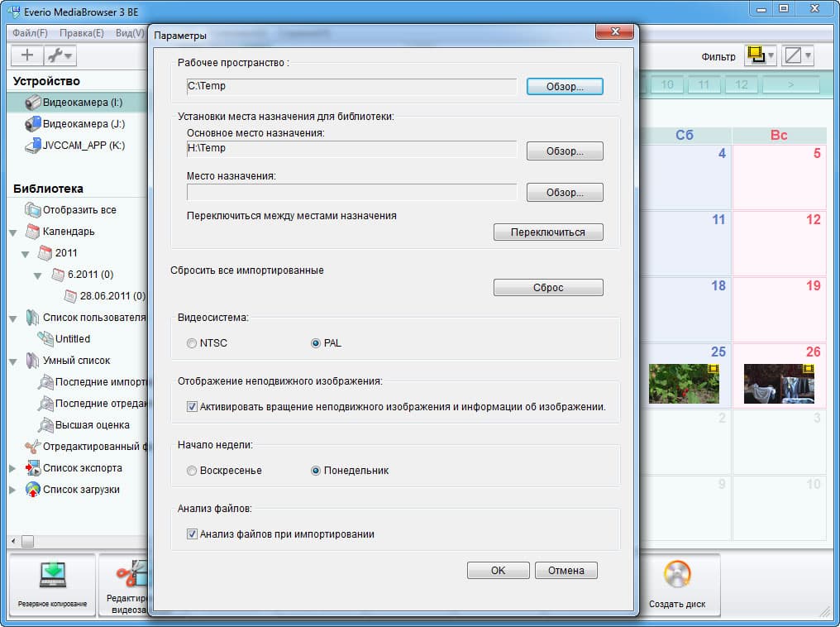Select the NTSC radio button

[x=192, y=343]
